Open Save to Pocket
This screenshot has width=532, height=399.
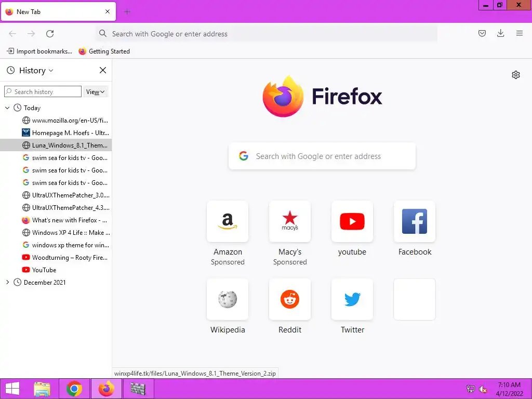coord(482,33)
